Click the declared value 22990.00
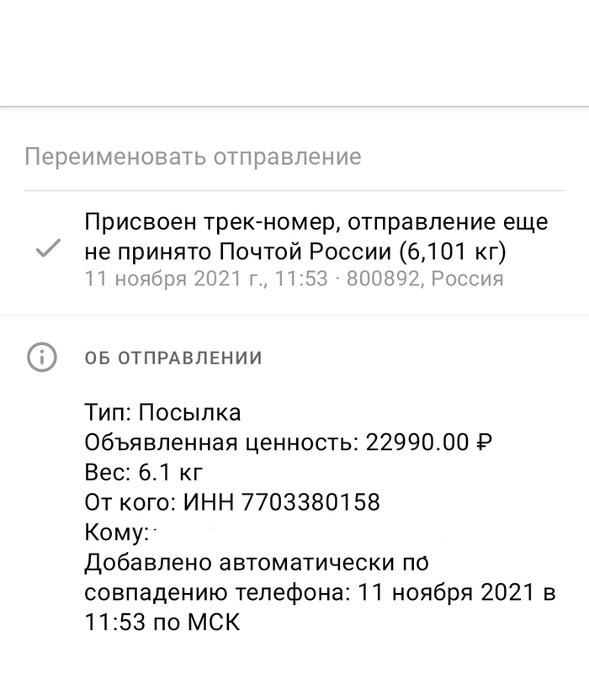This screenshot has width=589, height=700. 417,443
